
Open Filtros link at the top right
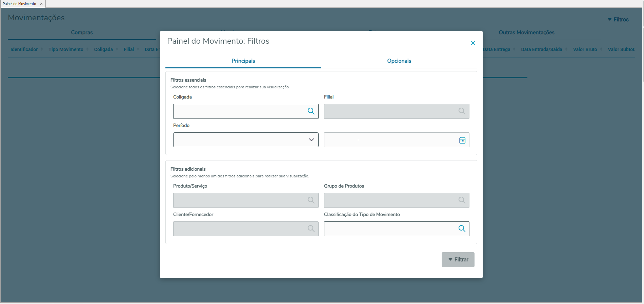click(618, 20)
